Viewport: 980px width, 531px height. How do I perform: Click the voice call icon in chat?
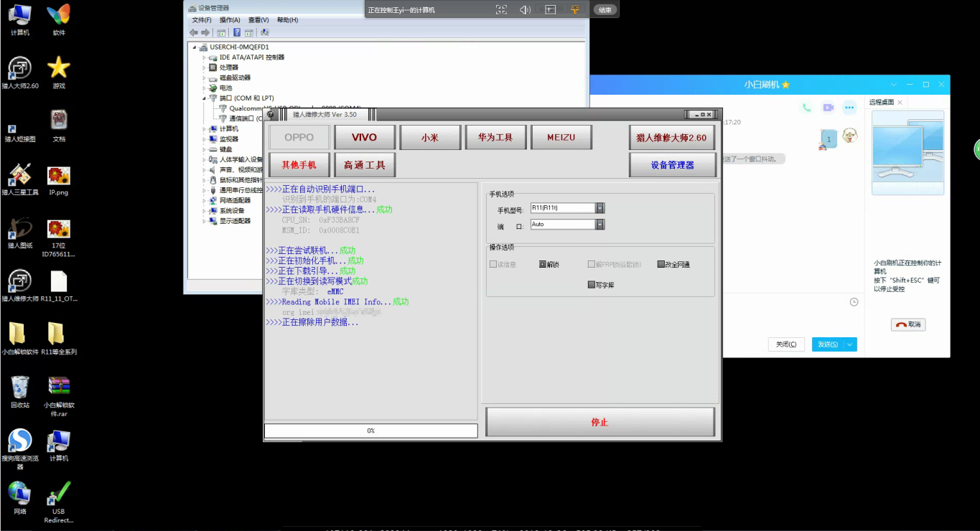click(x=807, y=108)
